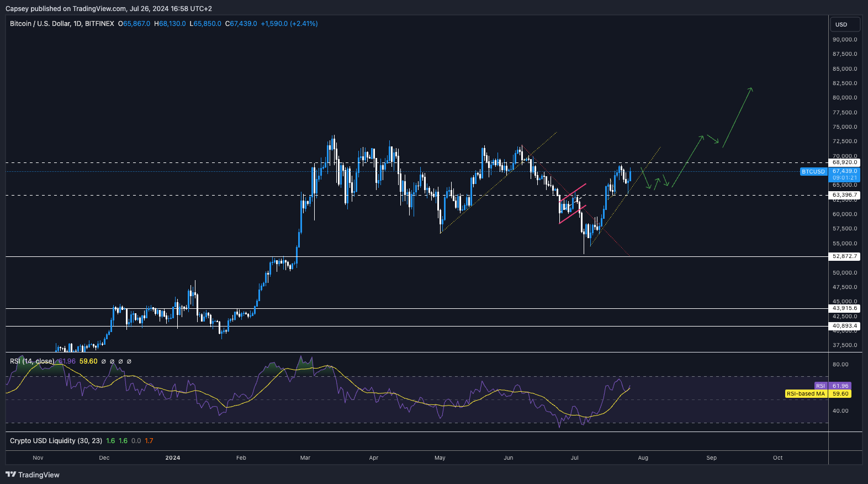The image size is (868, 484).
Task: Select the 43,915.6 horizontal line price label
Action: 845,308
